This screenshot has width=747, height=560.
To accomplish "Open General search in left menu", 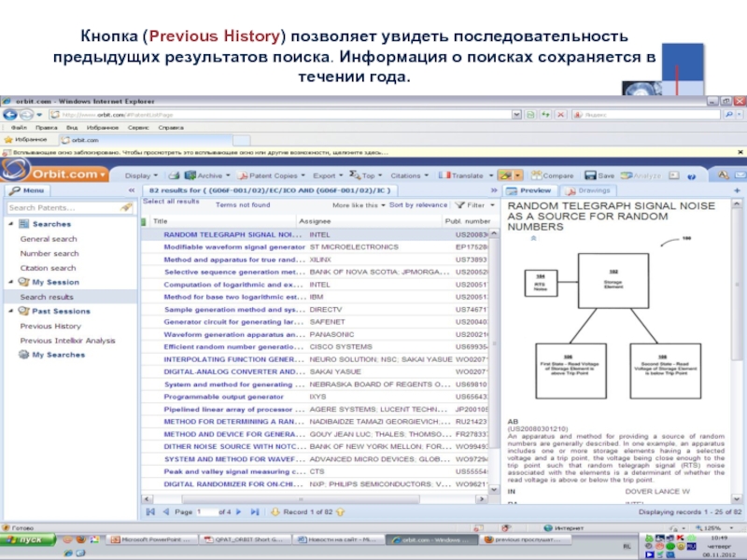I will [x=49, y=239].
